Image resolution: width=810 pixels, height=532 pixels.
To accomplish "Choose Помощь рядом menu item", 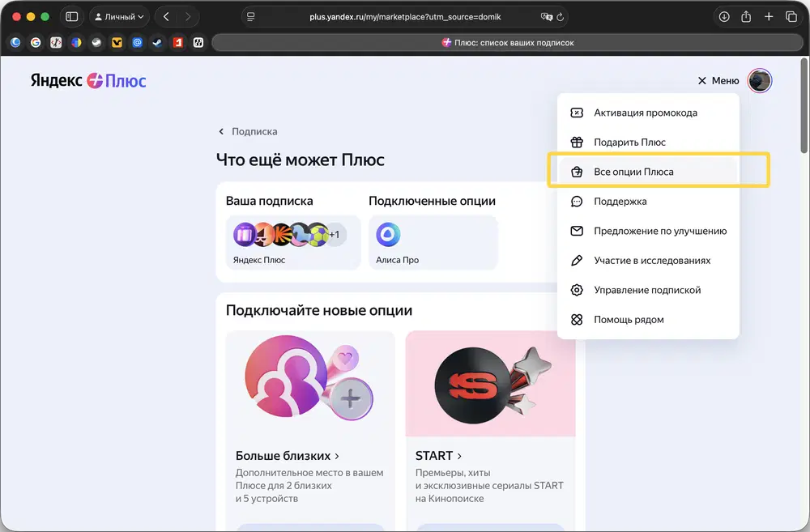I will pos(648,320).
